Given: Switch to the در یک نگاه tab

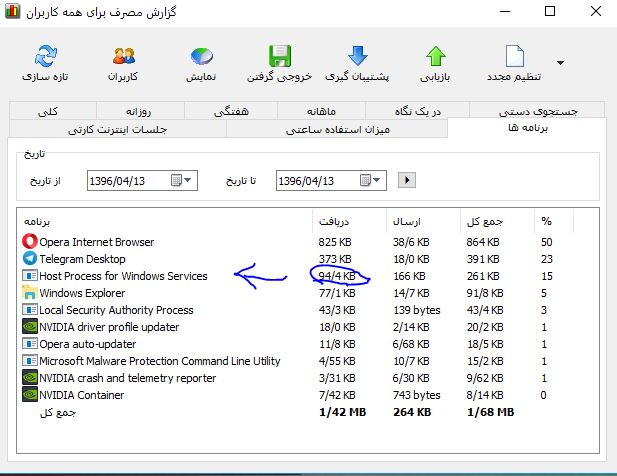Looking at the screenshot, I should 417,111.
